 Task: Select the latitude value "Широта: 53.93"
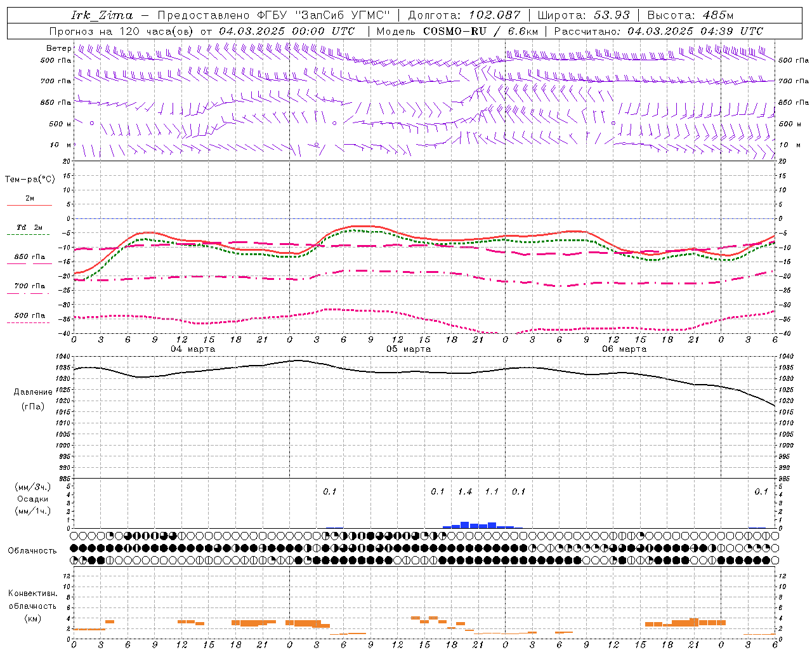tap(584, 15)
